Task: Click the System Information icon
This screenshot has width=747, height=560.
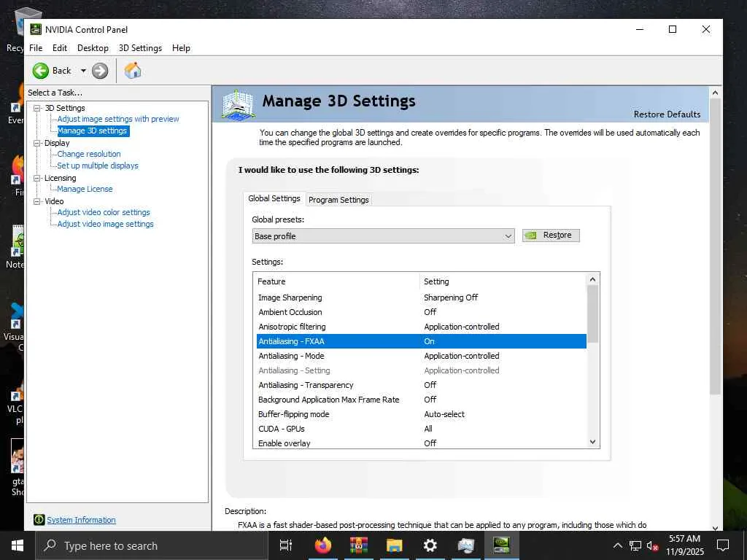Action: click(39, 520)
